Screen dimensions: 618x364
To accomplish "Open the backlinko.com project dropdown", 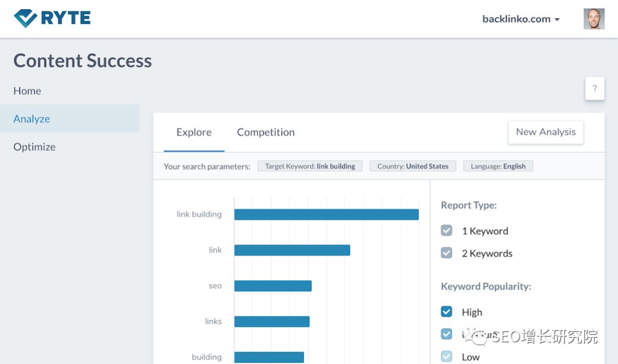I will [x=521, y=19].
